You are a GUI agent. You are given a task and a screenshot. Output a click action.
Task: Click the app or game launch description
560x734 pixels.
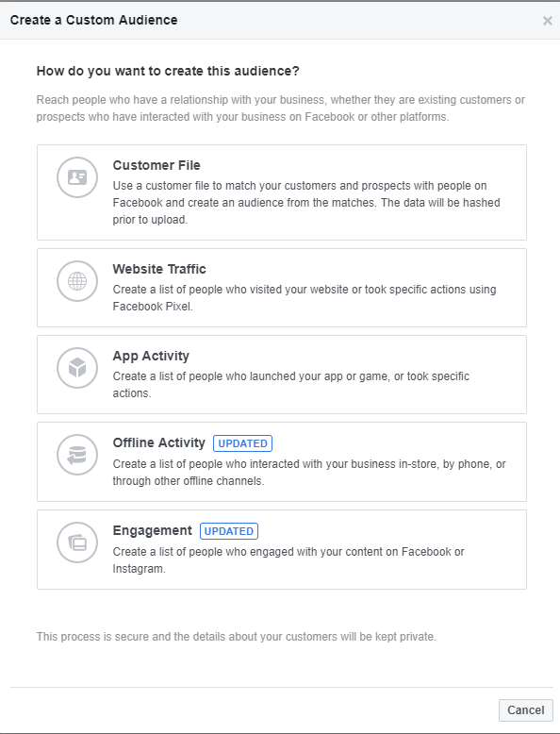click(291, 385)
